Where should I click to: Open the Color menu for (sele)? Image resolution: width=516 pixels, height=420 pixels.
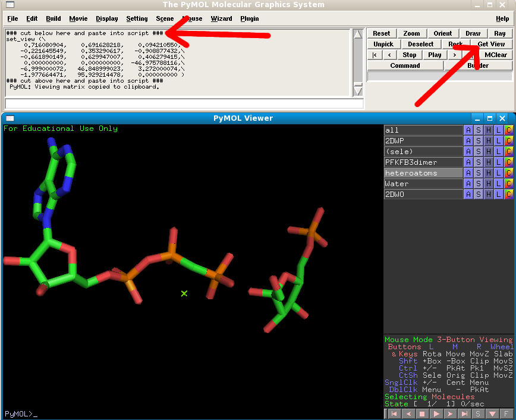[509, 152]
